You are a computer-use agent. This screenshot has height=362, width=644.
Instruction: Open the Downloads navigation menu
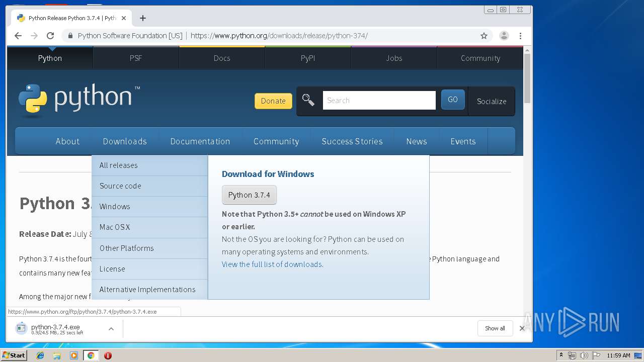125,141
